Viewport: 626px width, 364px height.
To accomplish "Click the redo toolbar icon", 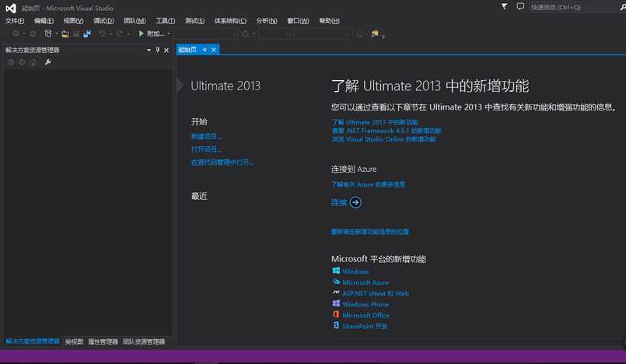I will click(x=120, y=34).
